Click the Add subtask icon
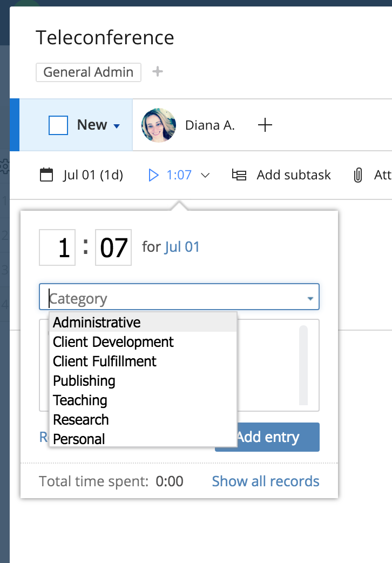The width and height of the screenshot is (392, 563). pyautogui.click(x=239, y=175)
